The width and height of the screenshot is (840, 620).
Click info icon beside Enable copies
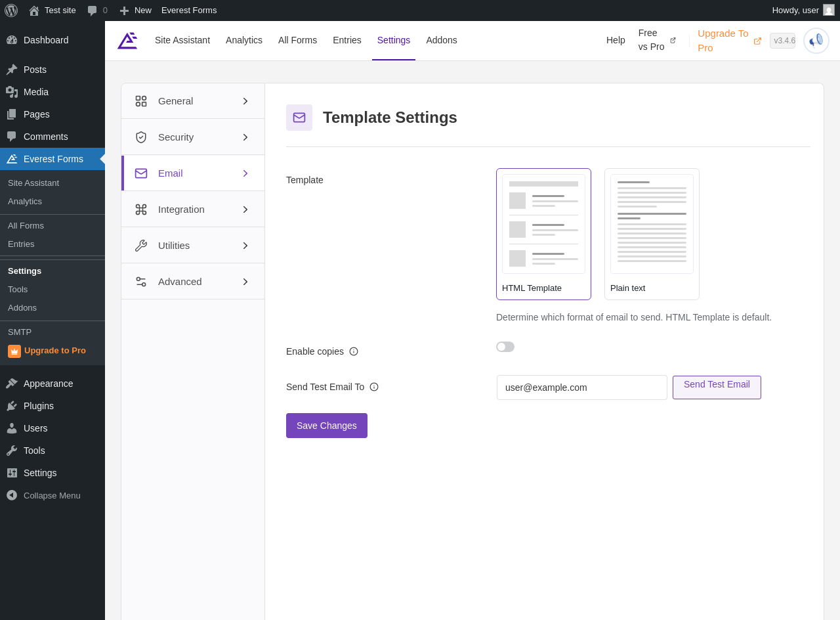(354, 351)
